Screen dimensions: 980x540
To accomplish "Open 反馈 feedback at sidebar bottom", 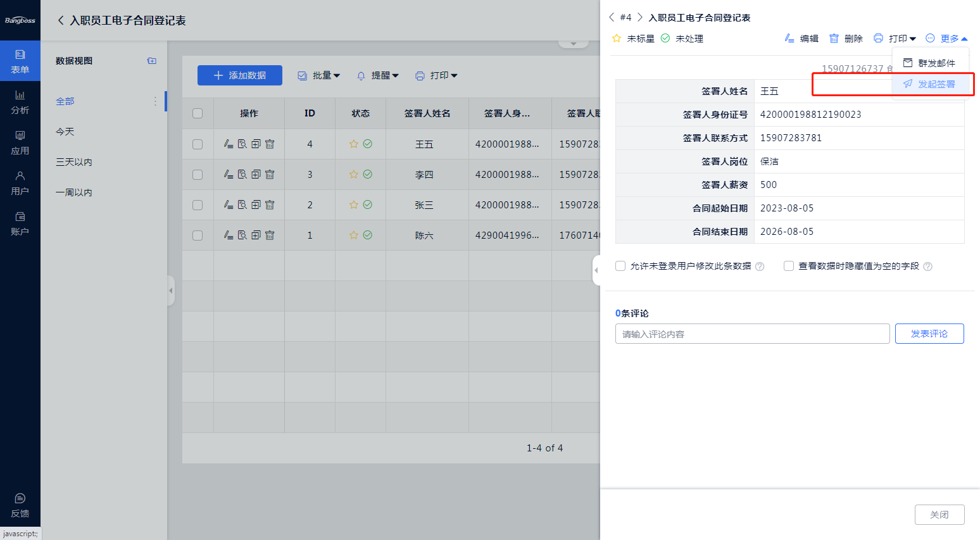I will point(20,505).
